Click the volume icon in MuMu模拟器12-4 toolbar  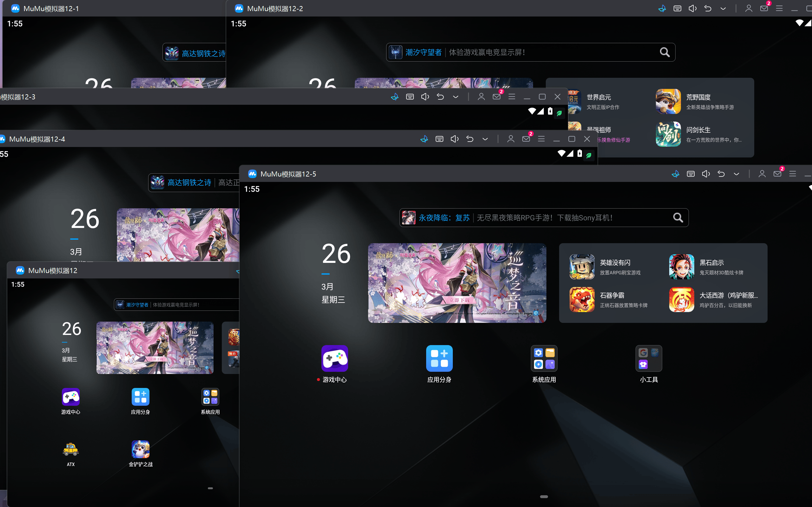click(454, 139)
